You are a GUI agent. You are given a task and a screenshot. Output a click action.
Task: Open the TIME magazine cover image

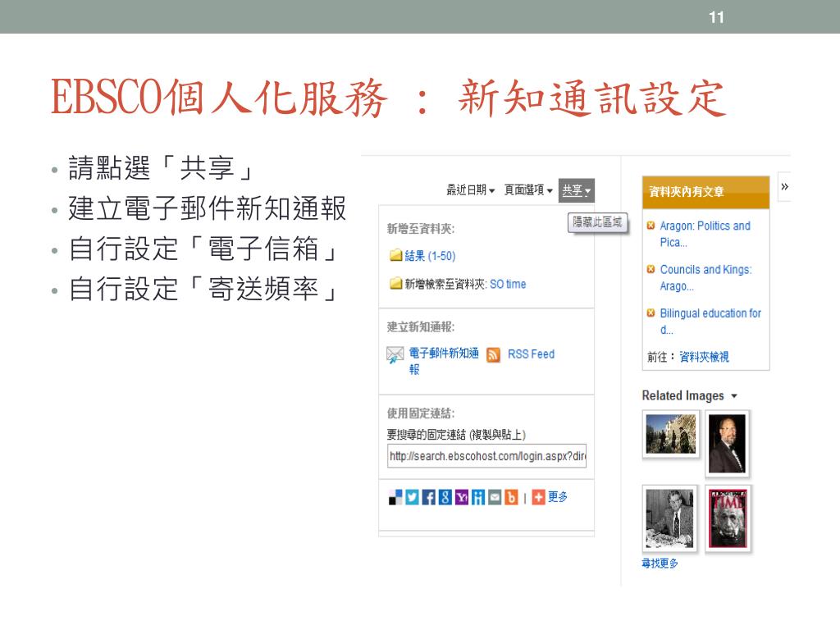click(728, 518)
